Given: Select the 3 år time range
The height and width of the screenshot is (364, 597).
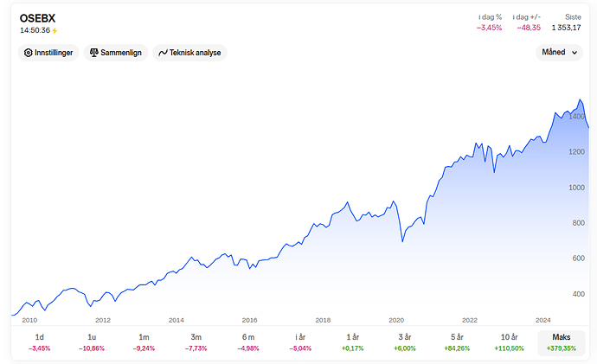Looking at the screenshot, I should coord(405,342).
